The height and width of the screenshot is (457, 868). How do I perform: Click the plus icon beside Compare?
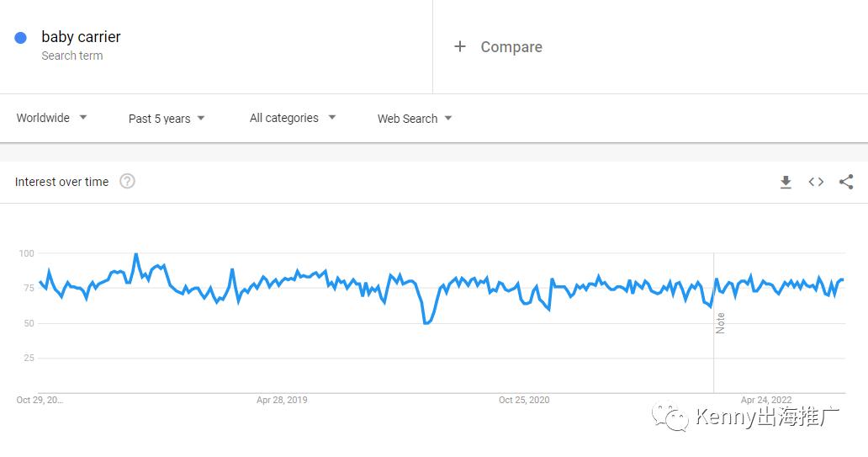click(x=460, y=46)
